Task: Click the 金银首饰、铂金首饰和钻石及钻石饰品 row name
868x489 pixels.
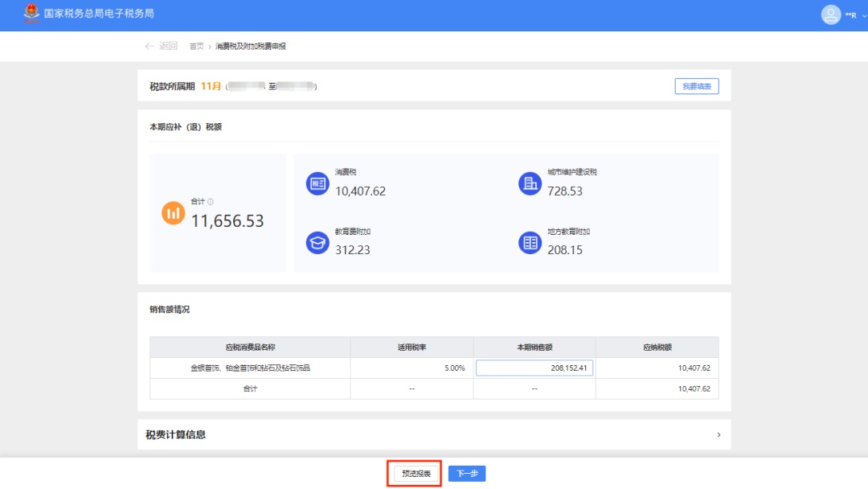Action: [x=250, y=368]
